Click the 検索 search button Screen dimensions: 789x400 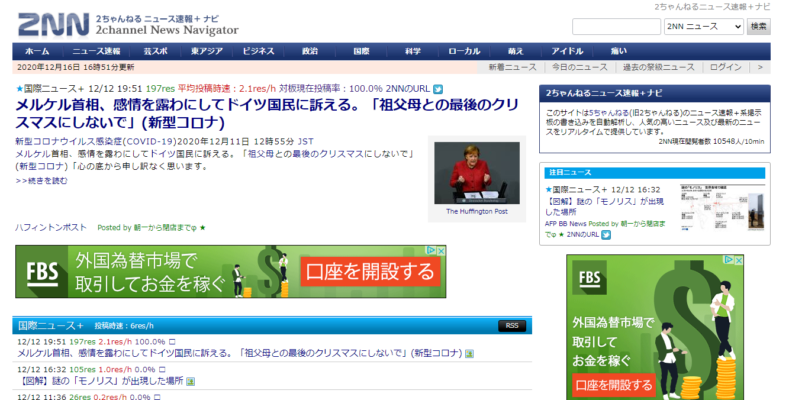coord(758,27)
